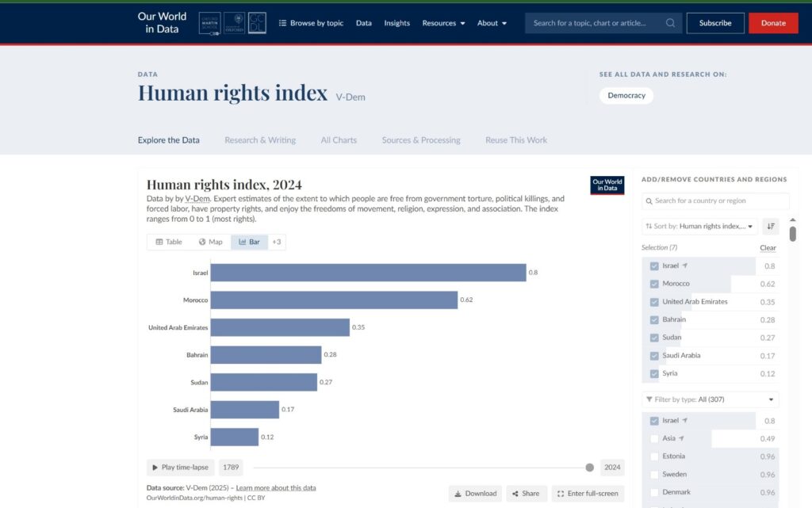The image size is (812, 508).
Task: Click the sort order direction icon
Action: click(x=770, y=226)
